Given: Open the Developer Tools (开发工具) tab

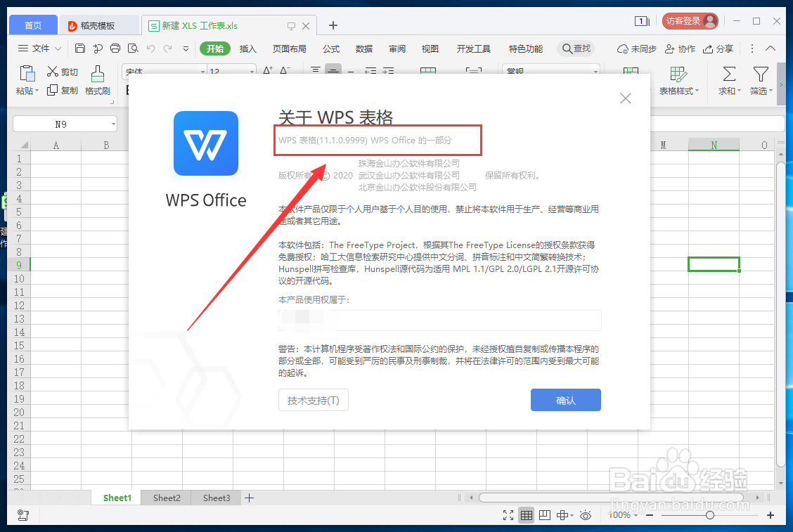Looking at the screenshot, I should pos(473,48).
